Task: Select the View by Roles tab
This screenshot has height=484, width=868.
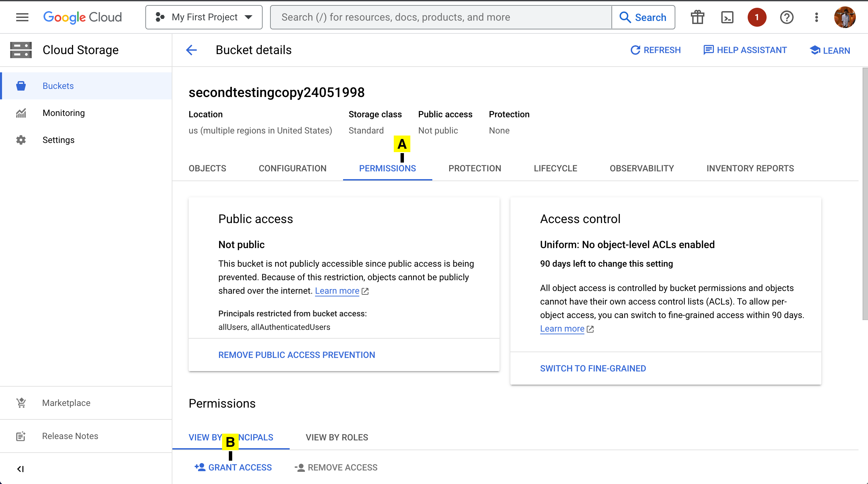Action: point(337,437)
